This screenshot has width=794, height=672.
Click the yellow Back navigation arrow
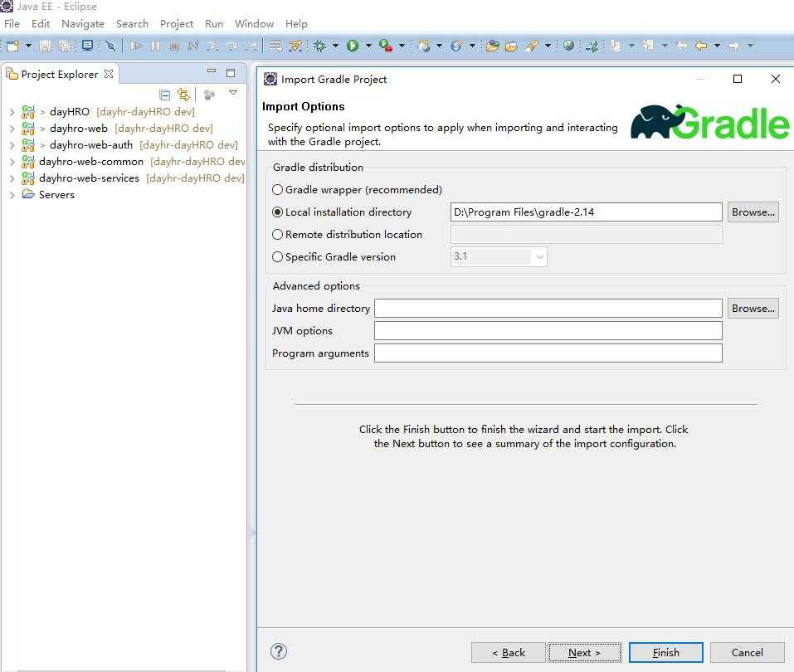coord(701,46)
